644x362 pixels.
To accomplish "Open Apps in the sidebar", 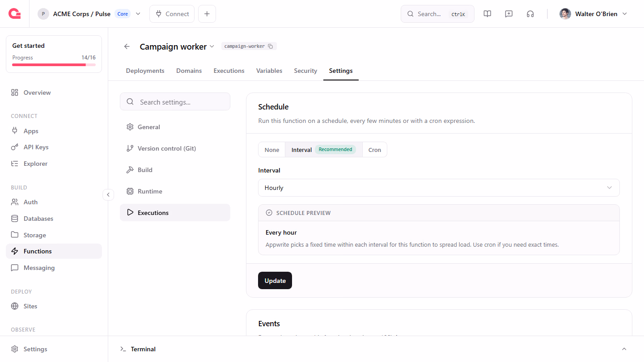I will coord(54,131).
